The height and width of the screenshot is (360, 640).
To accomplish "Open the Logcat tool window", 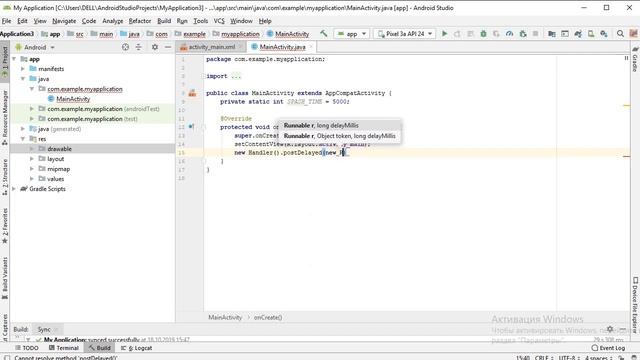I will (x=136, y=348).
